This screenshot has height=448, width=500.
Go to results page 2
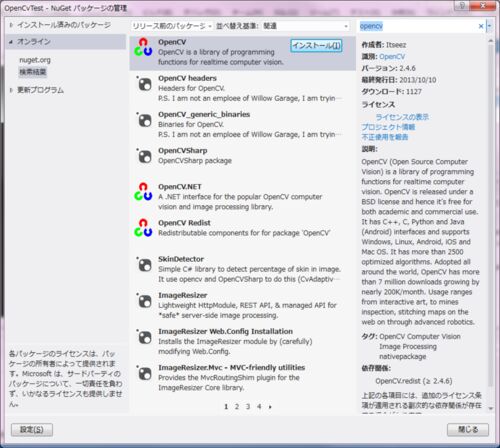point(237,407)
